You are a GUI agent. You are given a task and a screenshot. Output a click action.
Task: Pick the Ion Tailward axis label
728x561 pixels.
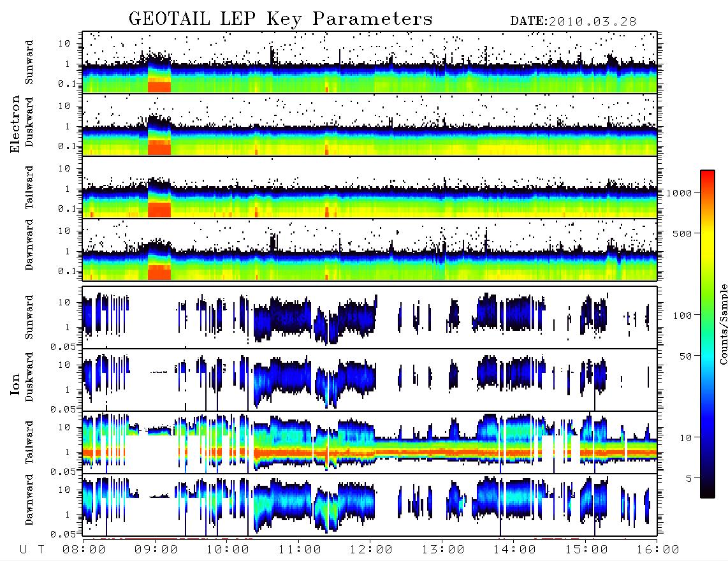[29, 442]
